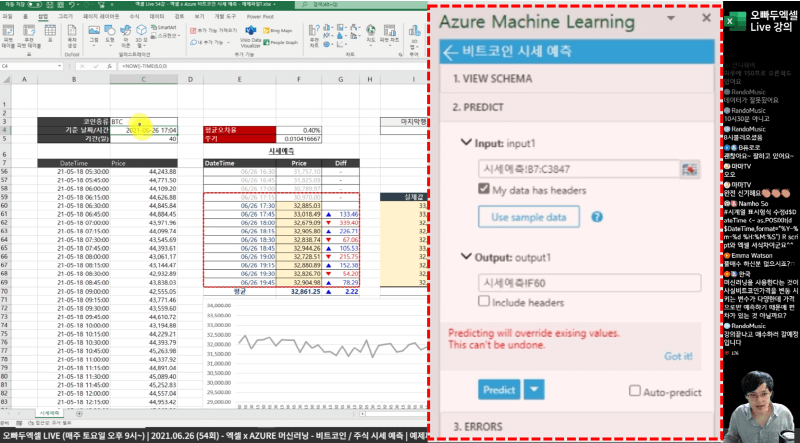Switch to the 페이지 레이아웃 tab
The height and width of the screenshot is (443, 800).
100,16
